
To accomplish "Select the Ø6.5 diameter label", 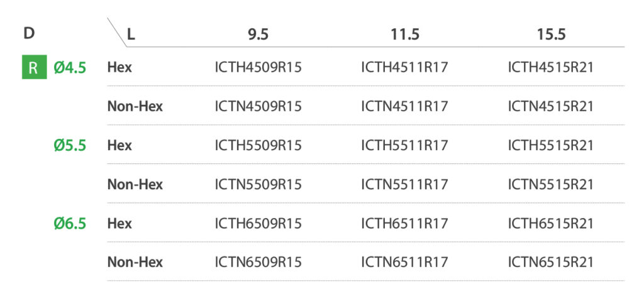I will [x=70, y=224].
